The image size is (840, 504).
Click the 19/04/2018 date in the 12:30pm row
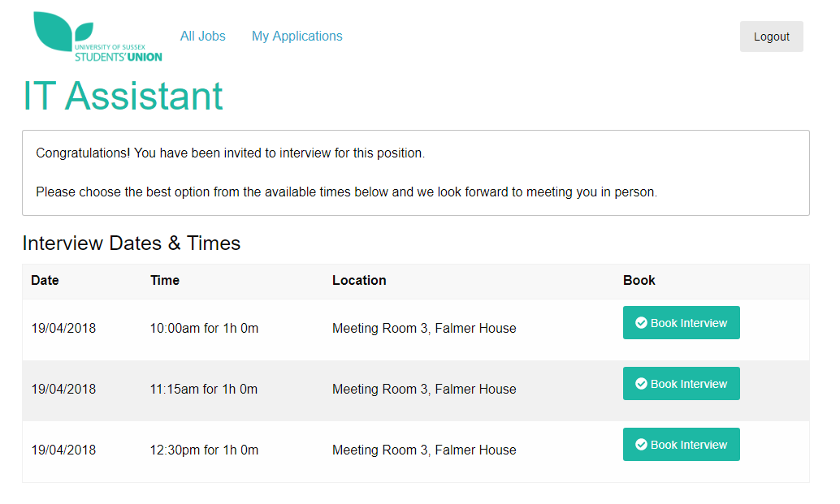click(63, 450)
